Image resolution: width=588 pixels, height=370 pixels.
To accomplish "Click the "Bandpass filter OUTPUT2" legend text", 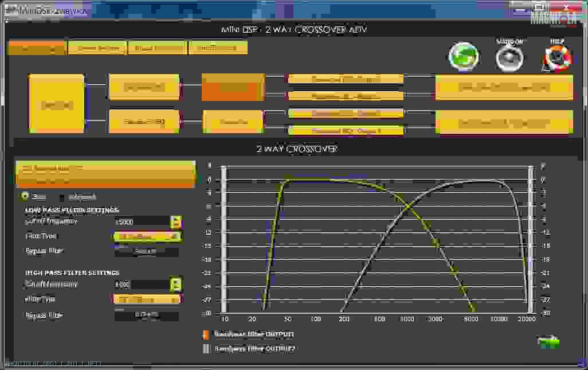I will (x=254, y=349).
